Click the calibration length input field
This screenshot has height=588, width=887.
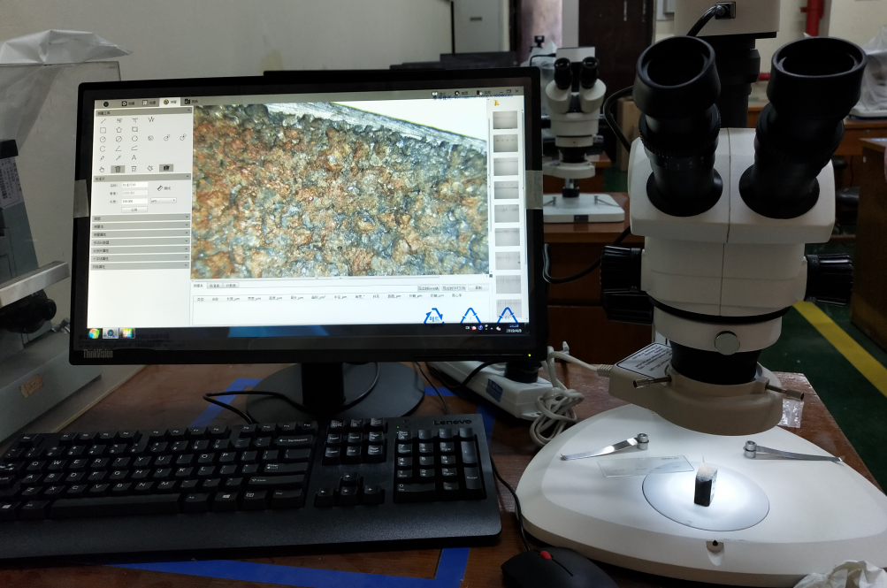(x=134, y=202)
